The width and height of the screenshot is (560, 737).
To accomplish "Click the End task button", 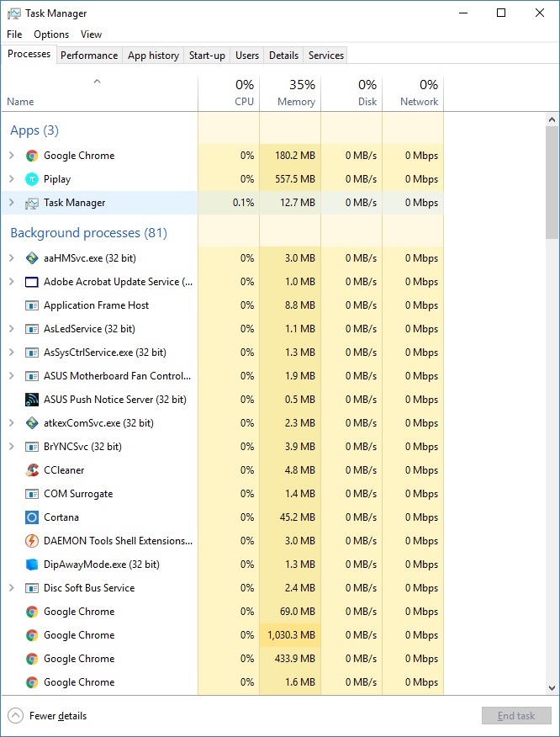I will 516,716.
